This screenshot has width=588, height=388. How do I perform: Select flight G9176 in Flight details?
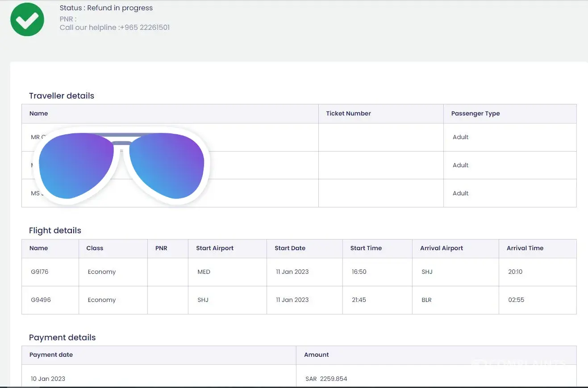[40, 272]
